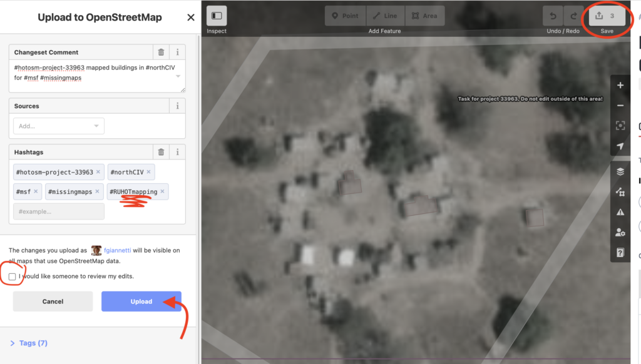641x364 pixels.
Task: Click the Upload button
Action: tap(141, 301)
